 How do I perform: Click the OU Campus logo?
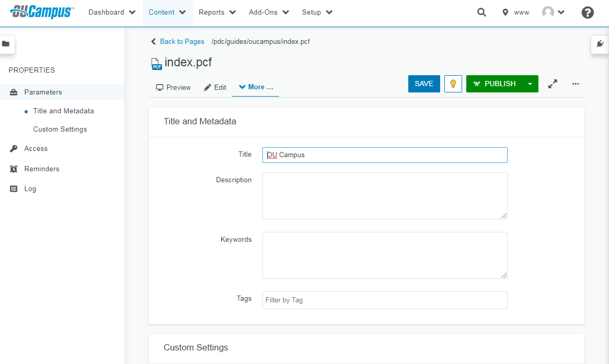(x=42, y=11)
